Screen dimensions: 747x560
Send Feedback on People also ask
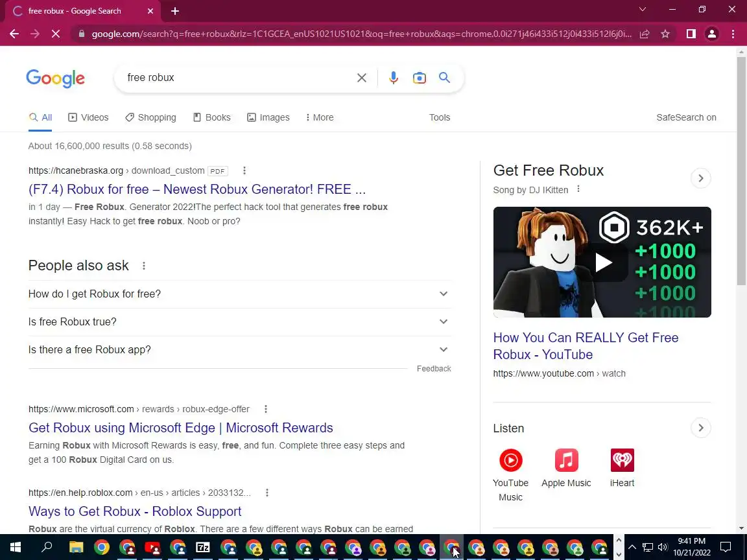tap(434, 369)
